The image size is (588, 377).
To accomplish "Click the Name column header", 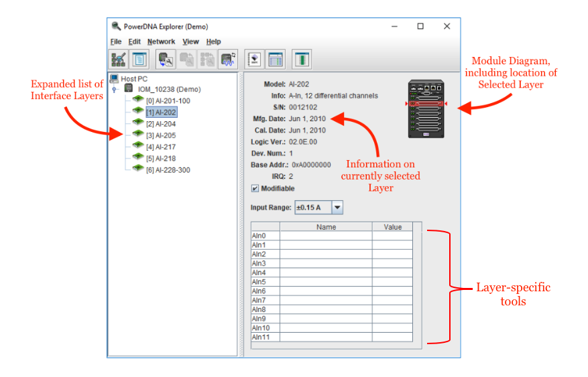I will tap(327, 227).
